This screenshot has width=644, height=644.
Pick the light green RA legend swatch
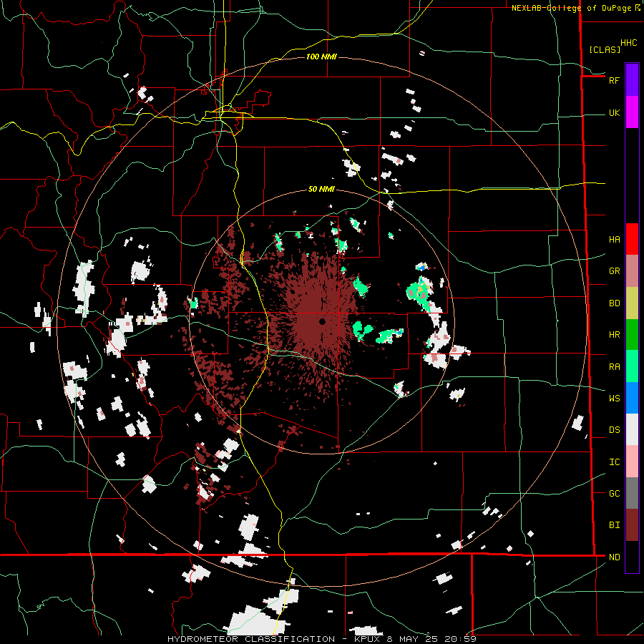coord(632,366)
